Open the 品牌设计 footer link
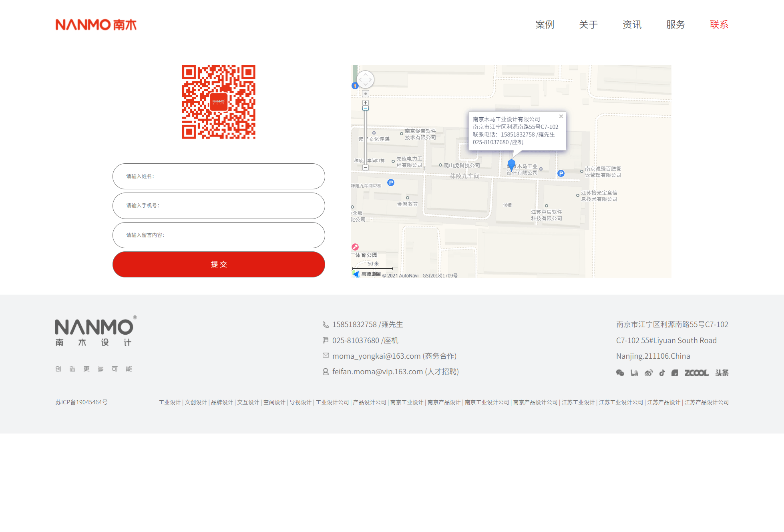The height and width of the screenshot is (532, 784). click(222, 402)
